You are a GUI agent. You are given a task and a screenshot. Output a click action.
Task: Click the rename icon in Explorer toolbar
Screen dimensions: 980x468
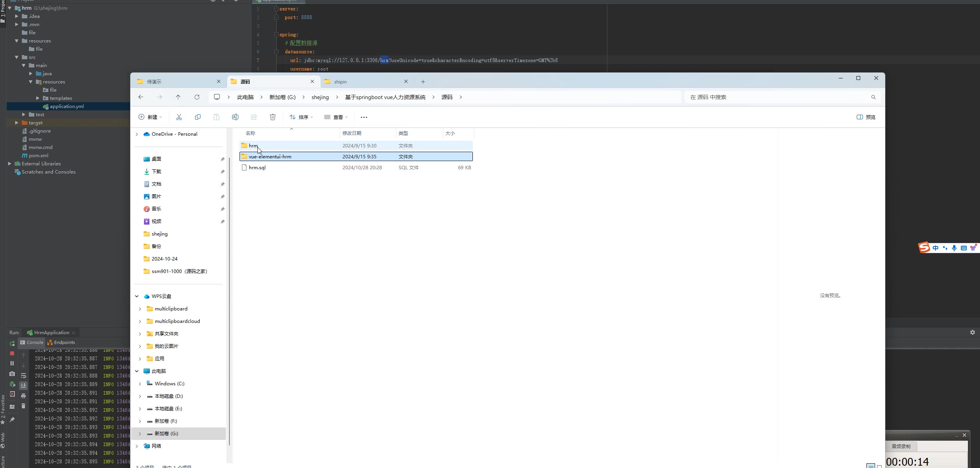(x=235, y=117)
